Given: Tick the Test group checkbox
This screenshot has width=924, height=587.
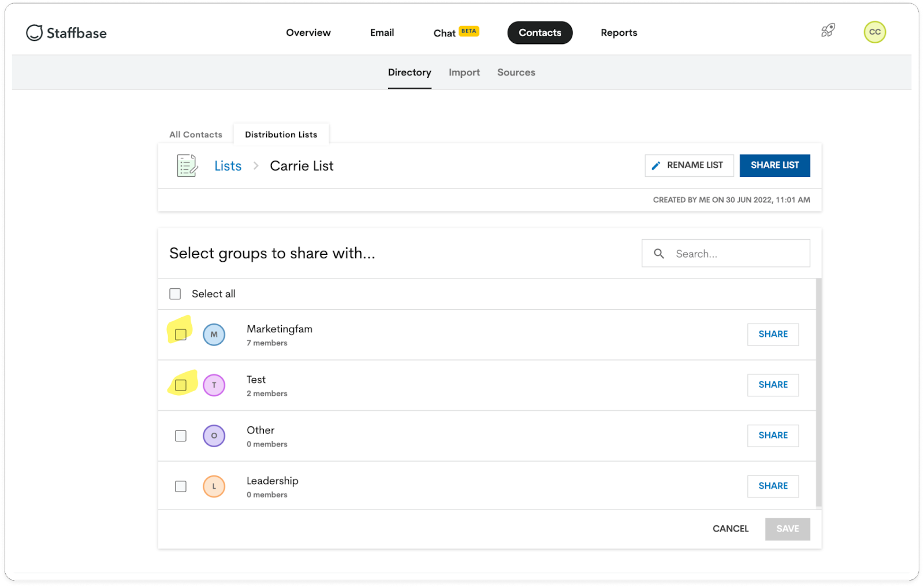Looking at the screenshot, I should click(181, 385).
